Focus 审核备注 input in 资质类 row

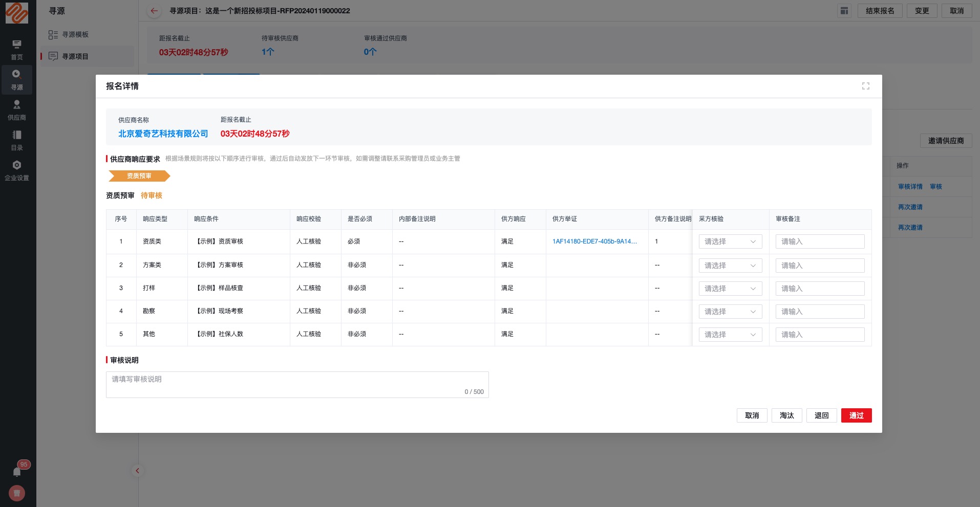click(x=820, y=241)
